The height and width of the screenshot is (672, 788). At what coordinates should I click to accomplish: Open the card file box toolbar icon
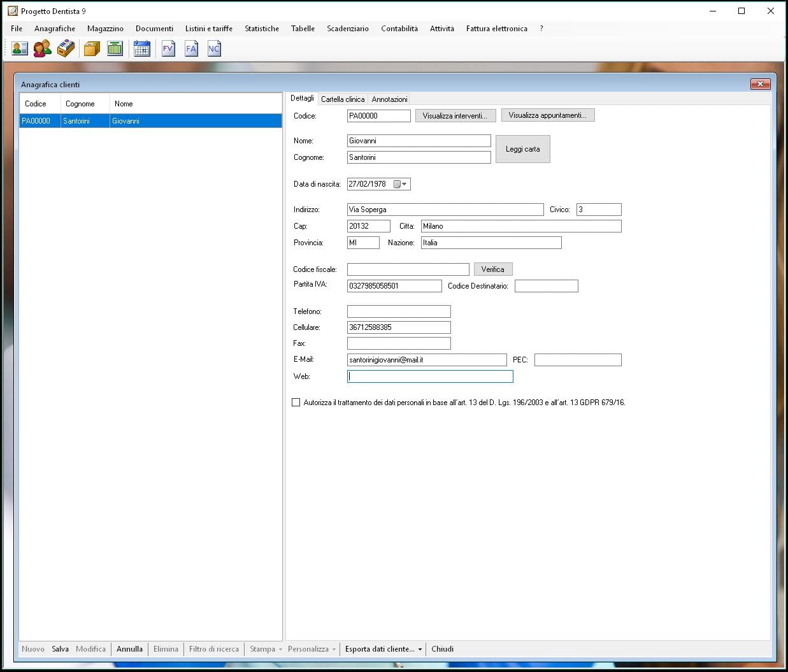pyautogui.click(x=66, y=48)
